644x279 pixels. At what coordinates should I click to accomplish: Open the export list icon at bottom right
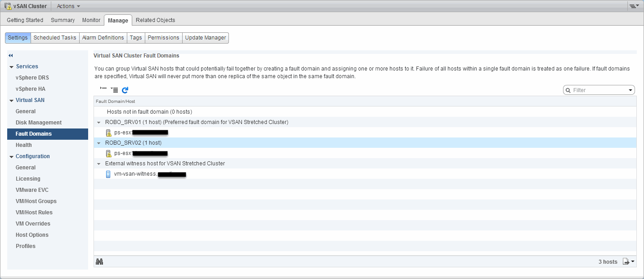(628, 261)
